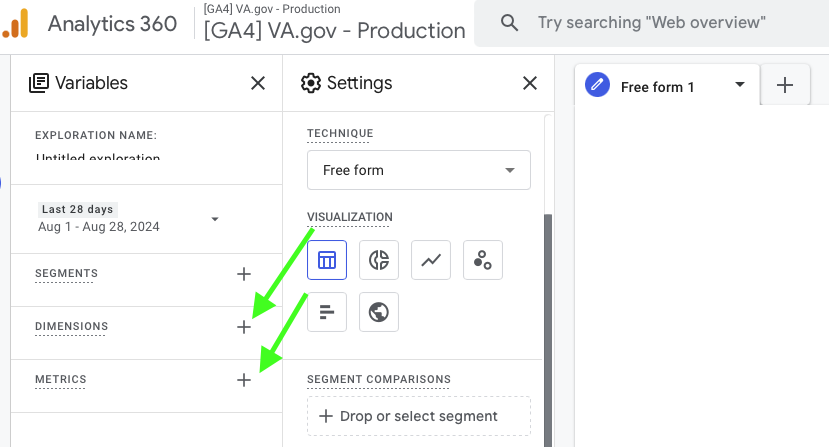Select the donut chart visualization
This screenshot has height=447, width=829.
coord(379,260)
